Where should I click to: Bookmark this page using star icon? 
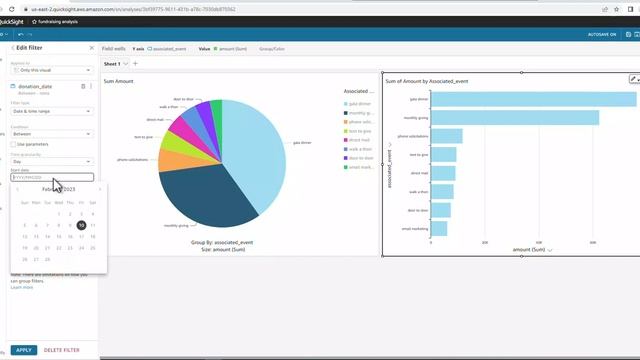616,9
